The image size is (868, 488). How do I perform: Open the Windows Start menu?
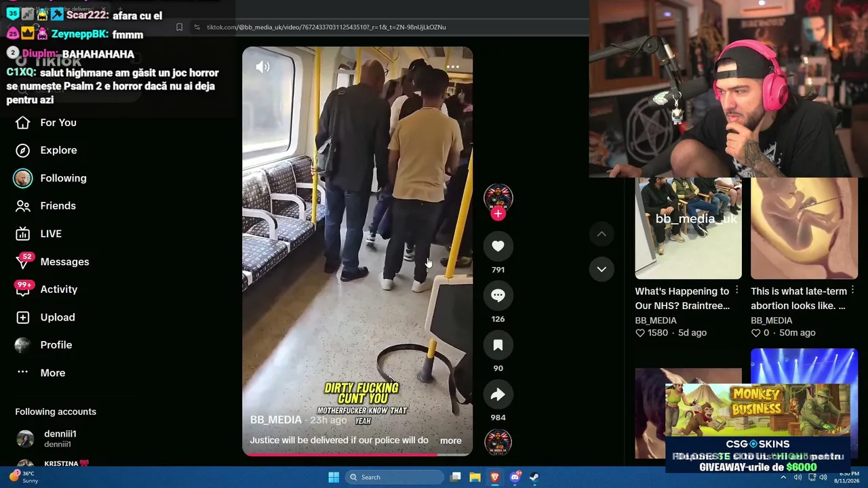click(x=334, y=477)
